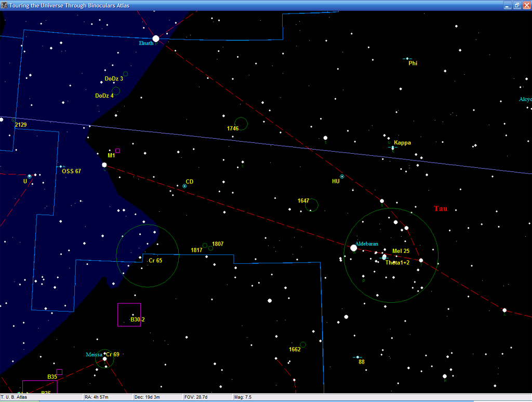
Task: Click the Mag: 7.5 status field
Action: tap(382, 397)
